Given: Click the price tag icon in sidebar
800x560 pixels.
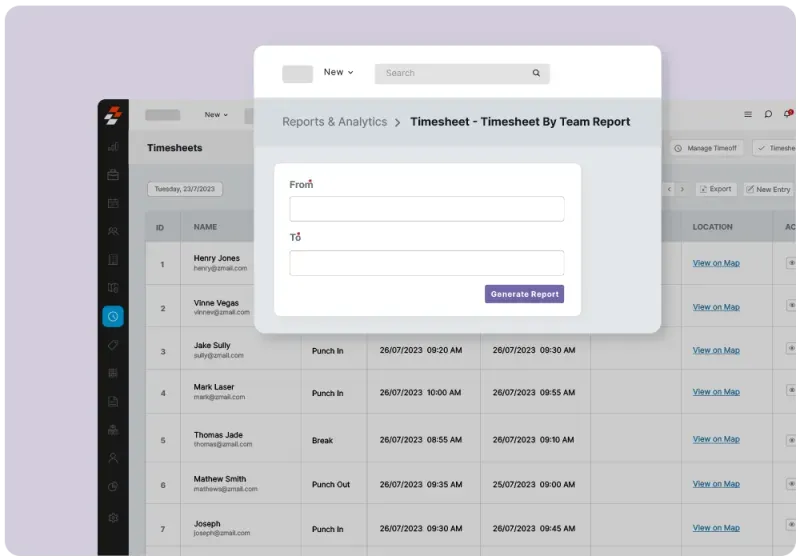Looking at the screenshot, I should click(x=113, y=345).
